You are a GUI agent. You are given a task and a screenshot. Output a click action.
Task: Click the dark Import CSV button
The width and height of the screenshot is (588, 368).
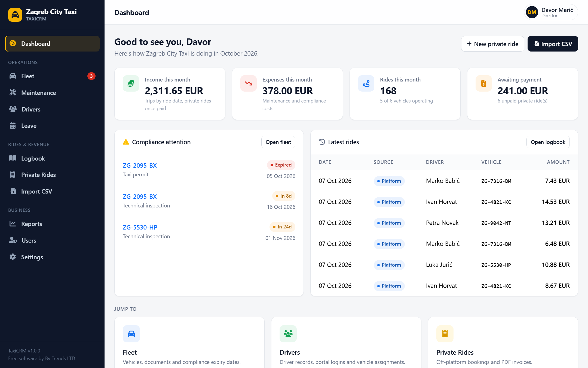tap(553, 44)
